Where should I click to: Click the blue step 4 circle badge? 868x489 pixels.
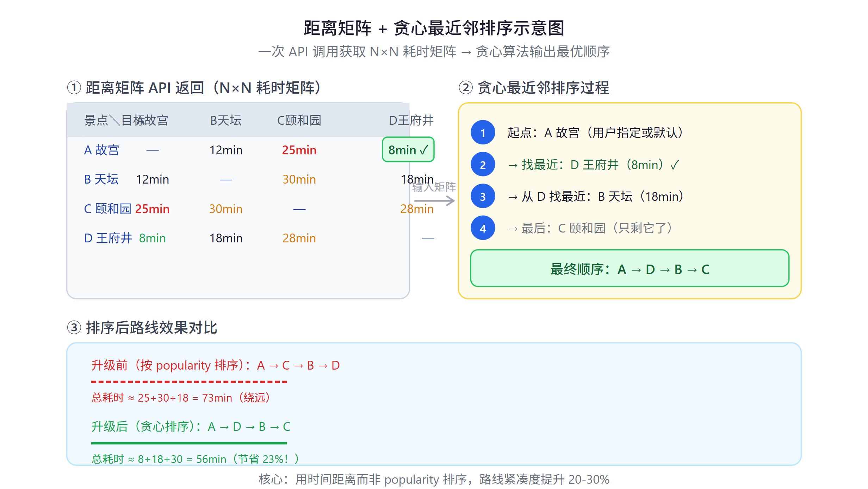tap(483, 228)
